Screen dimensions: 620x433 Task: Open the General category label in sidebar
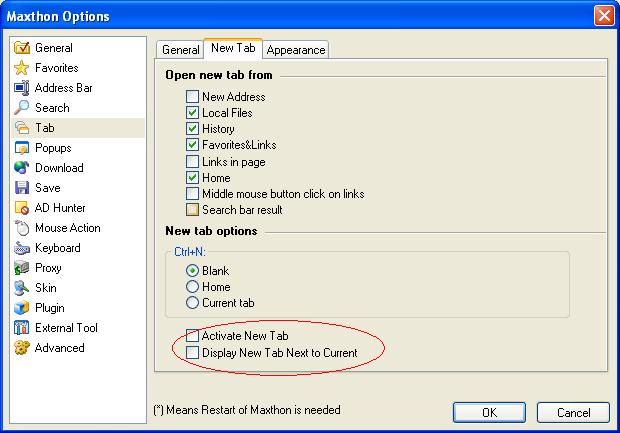(54, 48)
